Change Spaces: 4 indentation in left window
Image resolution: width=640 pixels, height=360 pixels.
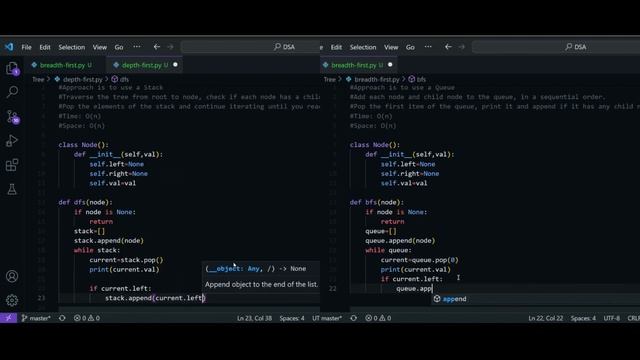(292, 318)
